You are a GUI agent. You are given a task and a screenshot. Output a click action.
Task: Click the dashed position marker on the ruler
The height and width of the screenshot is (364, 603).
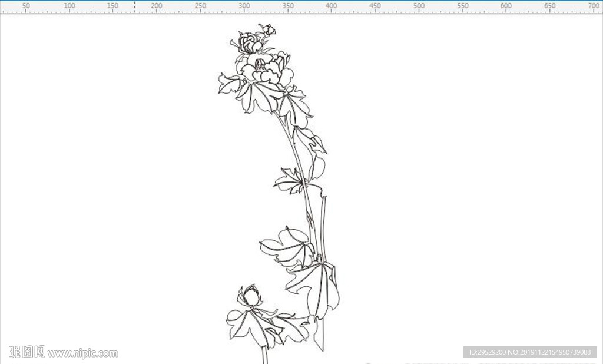coord(135,7)
